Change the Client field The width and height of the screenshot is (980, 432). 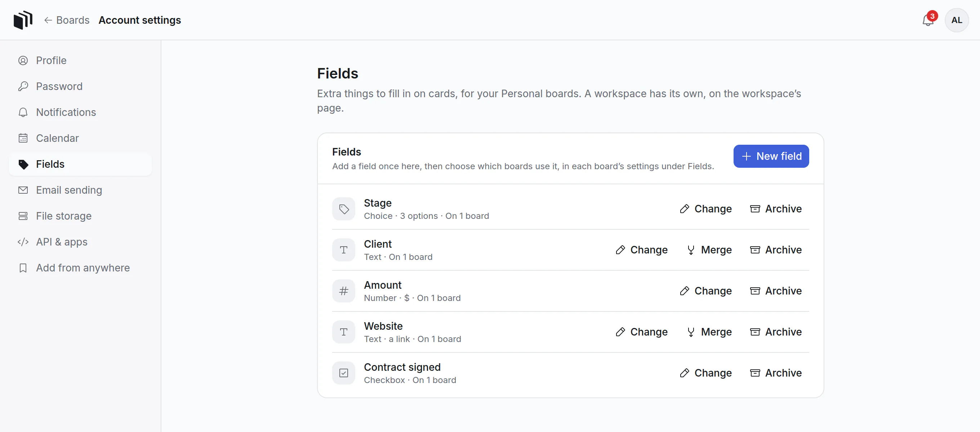tap(641, 250)
